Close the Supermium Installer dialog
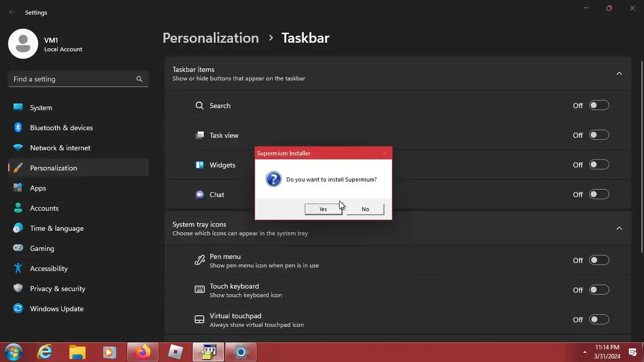 (x=384, y=153)
